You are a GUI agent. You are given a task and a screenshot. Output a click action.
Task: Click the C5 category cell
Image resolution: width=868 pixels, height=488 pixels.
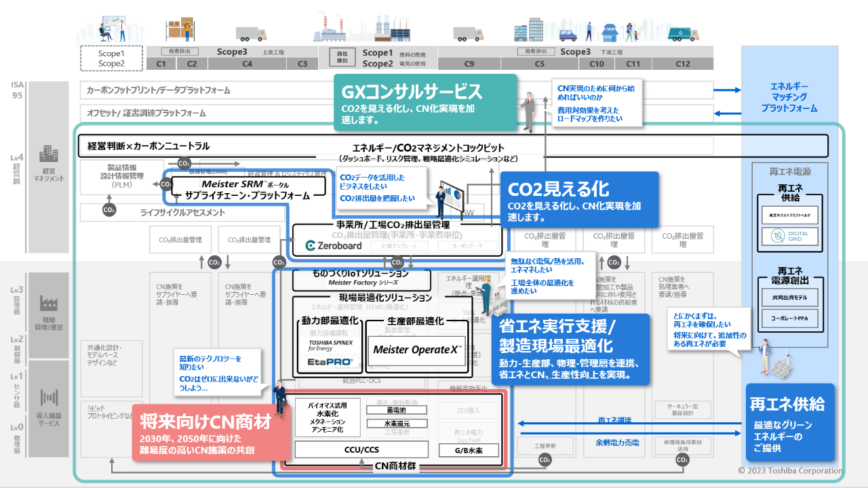pos(540,64)
